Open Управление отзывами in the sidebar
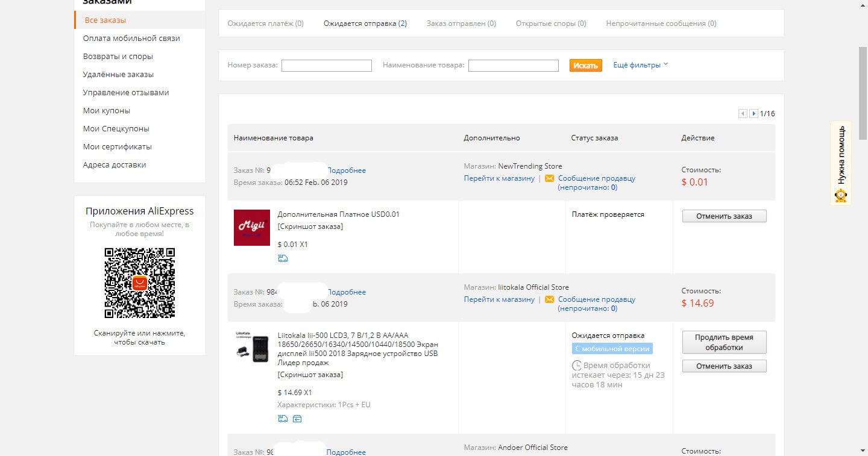 (x=126, y=93)
